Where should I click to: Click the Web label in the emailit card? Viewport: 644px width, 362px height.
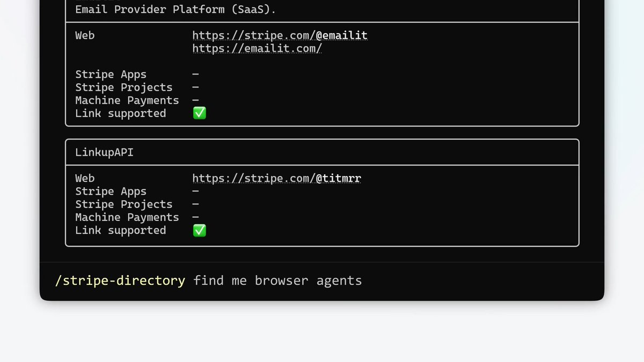[85, 35]
